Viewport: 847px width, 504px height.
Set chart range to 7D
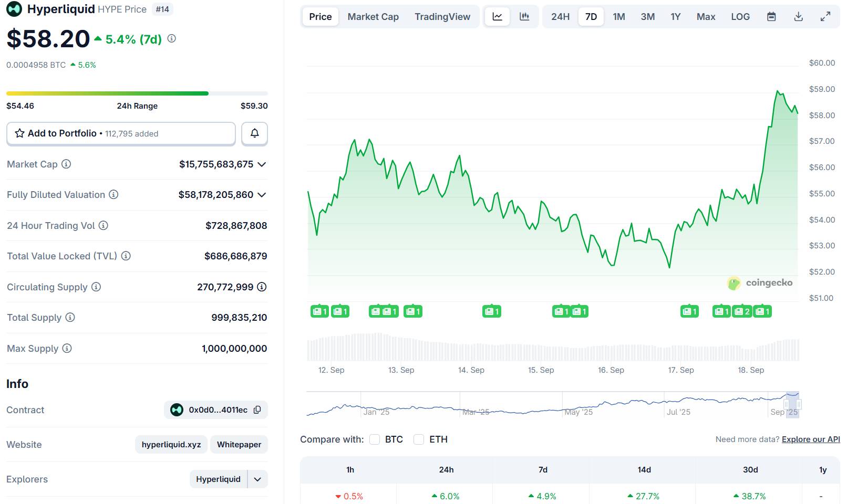[x=591, y=17]
